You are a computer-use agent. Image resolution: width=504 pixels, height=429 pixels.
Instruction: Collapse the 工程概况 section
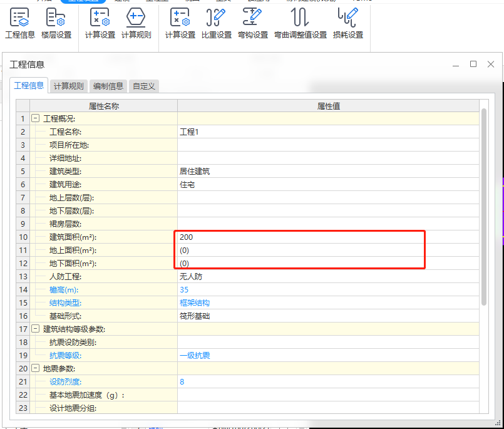click(36, 118)
